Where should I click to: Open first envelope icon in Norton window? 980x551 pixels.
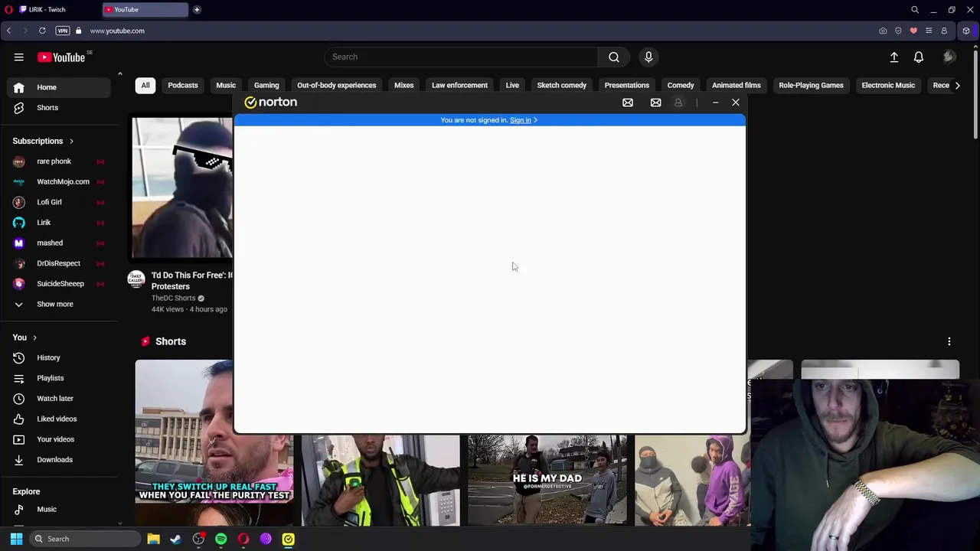[x=628, y=103]
